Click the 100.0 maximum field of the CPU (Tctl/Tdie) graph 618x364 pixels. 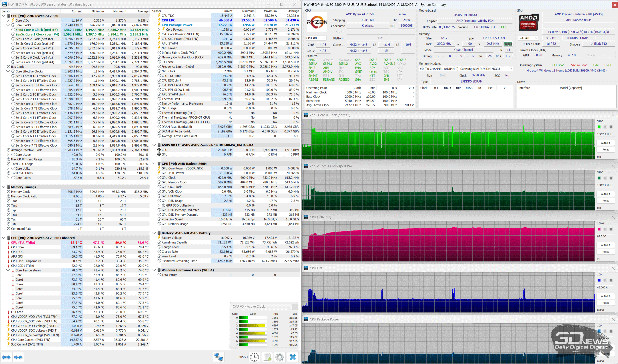coord(605,223)
